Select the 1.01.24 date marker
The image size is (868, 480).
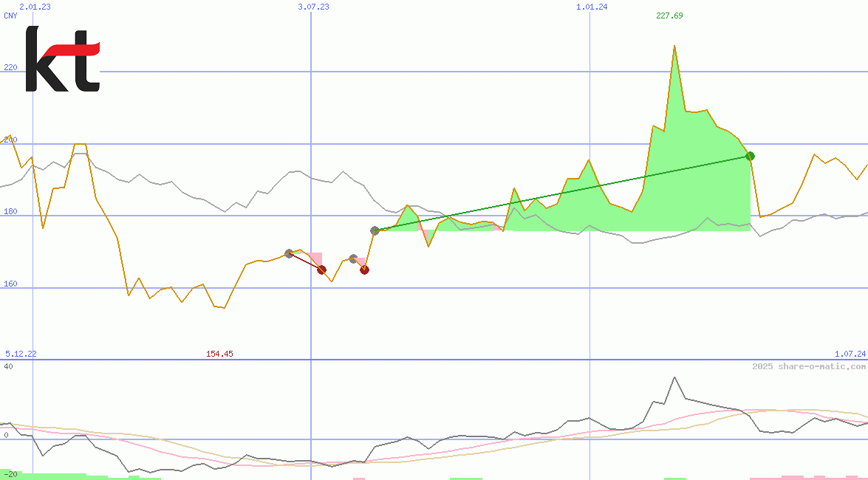(592, 7)
